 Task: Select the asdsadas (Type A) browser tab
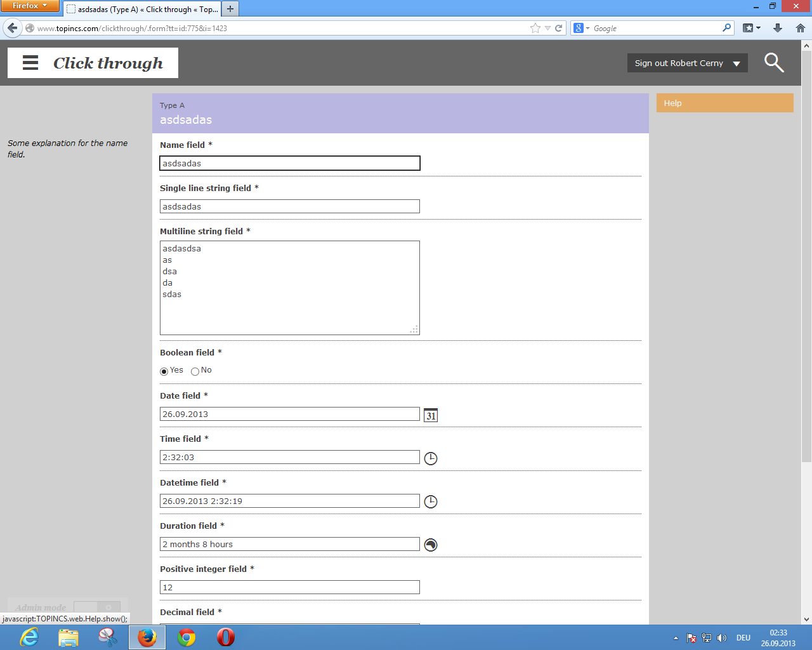[142, 9]
